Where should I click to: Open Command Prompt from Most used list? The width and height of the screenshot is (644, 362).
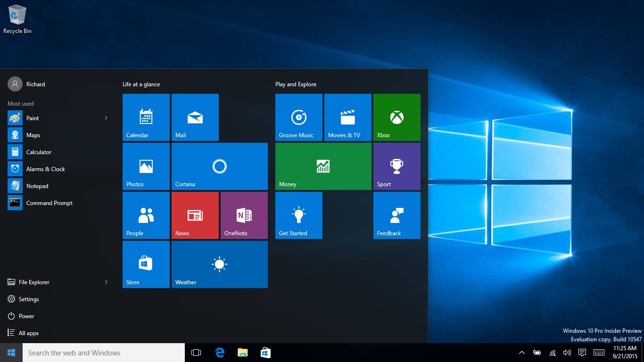tap(58, 203)
